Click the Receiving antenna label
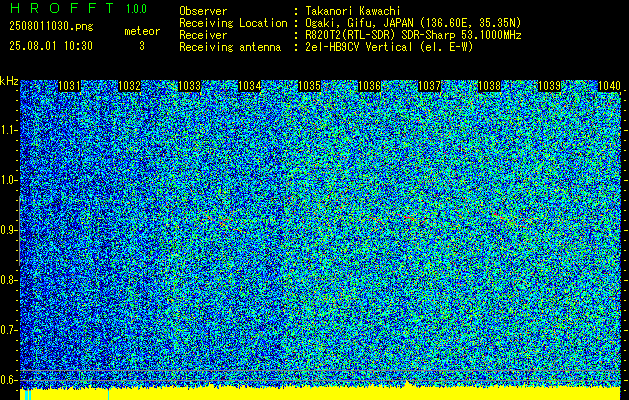 click(230, 47)
